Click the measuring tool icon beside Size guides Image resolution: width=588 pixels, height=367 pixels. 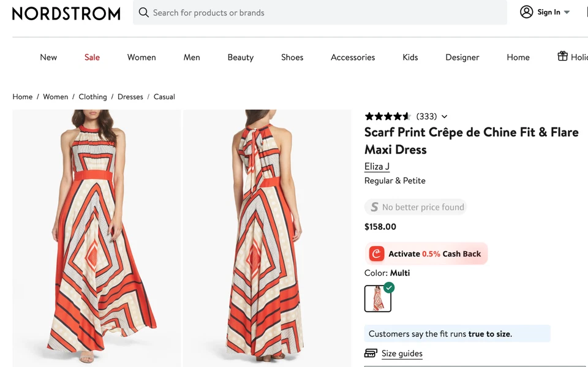click(x=371, y=353)
